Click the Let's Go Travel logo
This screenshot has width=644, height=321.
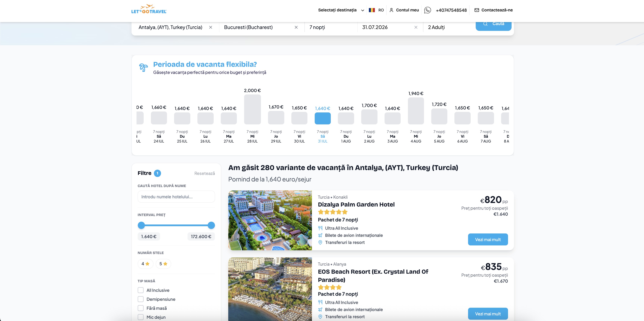[x=149, y=9]
